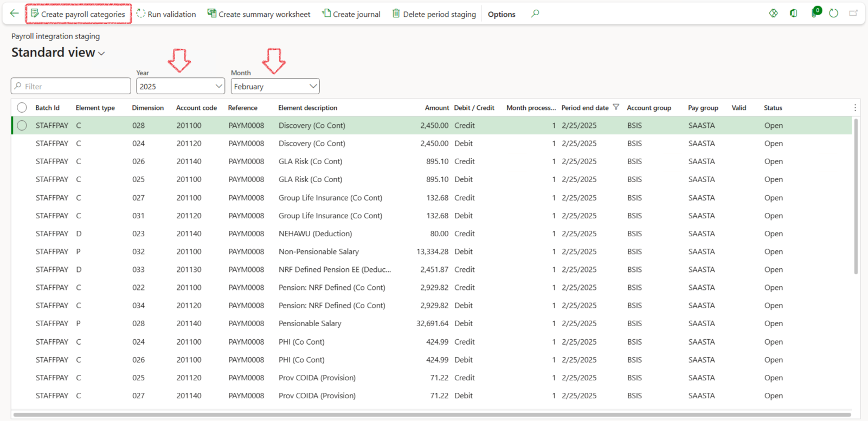Click the diamond personalize icon
Viewport: 868px width, 421px height.
pos(774,13)
